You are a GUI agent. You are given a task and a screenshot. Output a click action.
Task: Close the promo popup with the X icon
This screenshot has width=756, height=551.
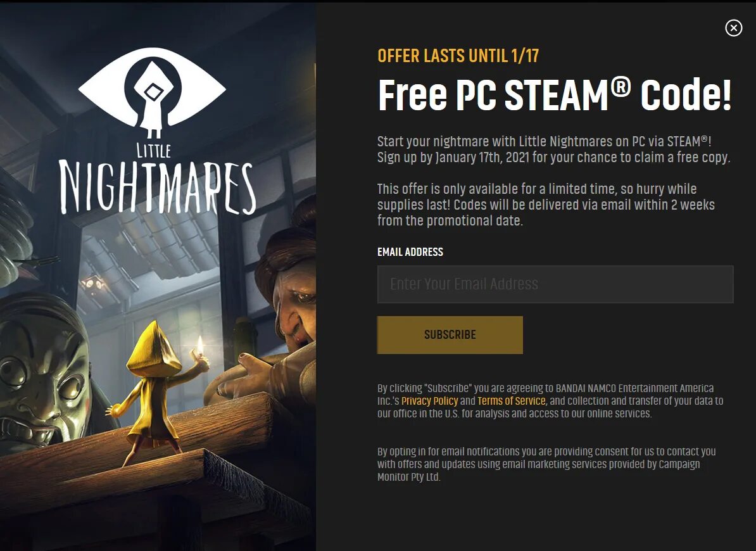coord(733,28)
